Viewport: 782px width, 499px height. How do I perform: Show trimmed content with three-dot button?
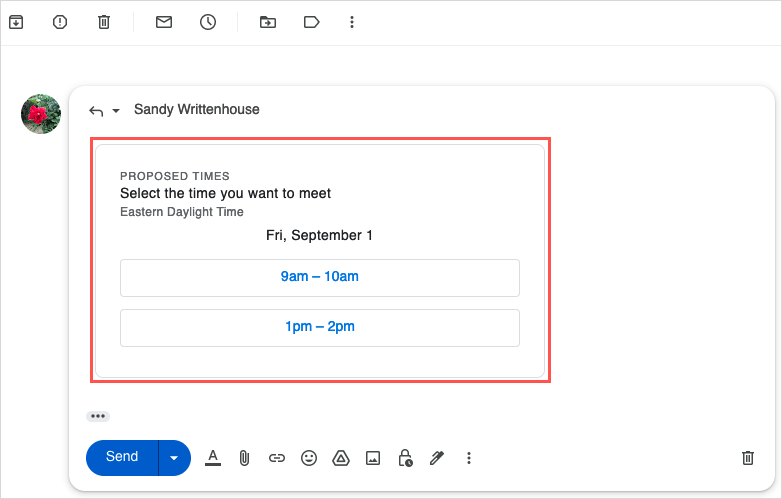pos(98,416)
